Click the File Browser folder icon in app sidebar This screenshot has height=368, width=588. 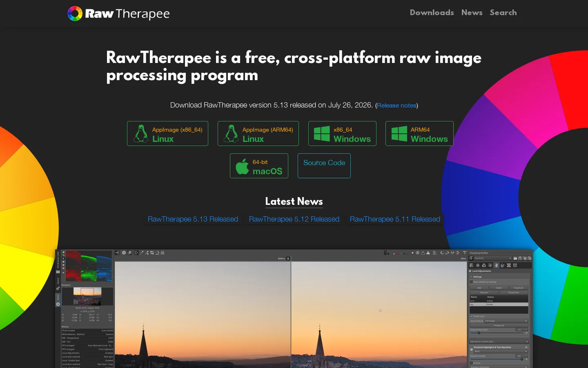click(58, 272)
